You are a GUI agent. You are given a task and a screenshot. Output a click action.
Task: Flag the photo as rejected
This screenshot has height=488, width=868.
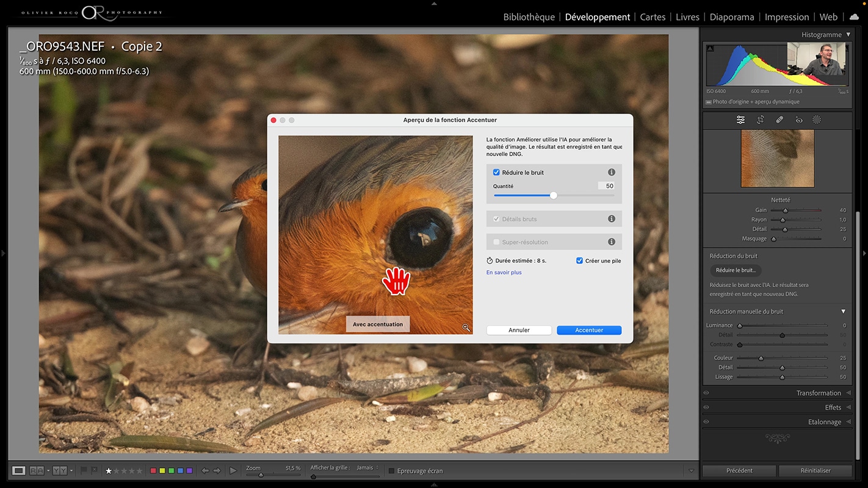(x=94, y=470)
